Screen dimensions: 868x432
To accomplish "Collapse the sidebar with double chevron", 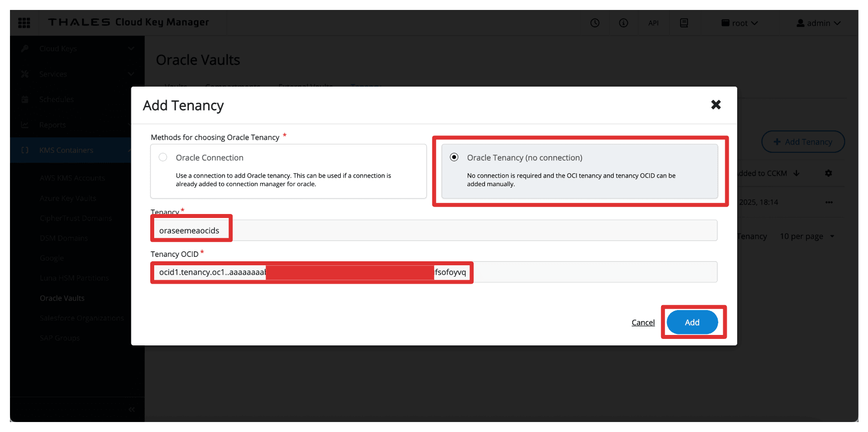I will [x=131, y=409].
